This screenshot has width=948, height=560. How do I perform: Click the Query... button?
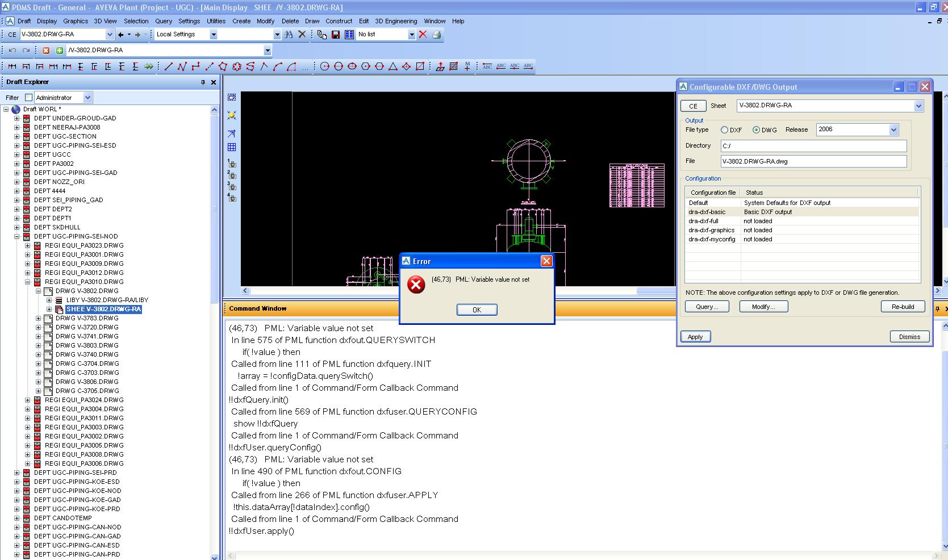(x=707, y=307)
